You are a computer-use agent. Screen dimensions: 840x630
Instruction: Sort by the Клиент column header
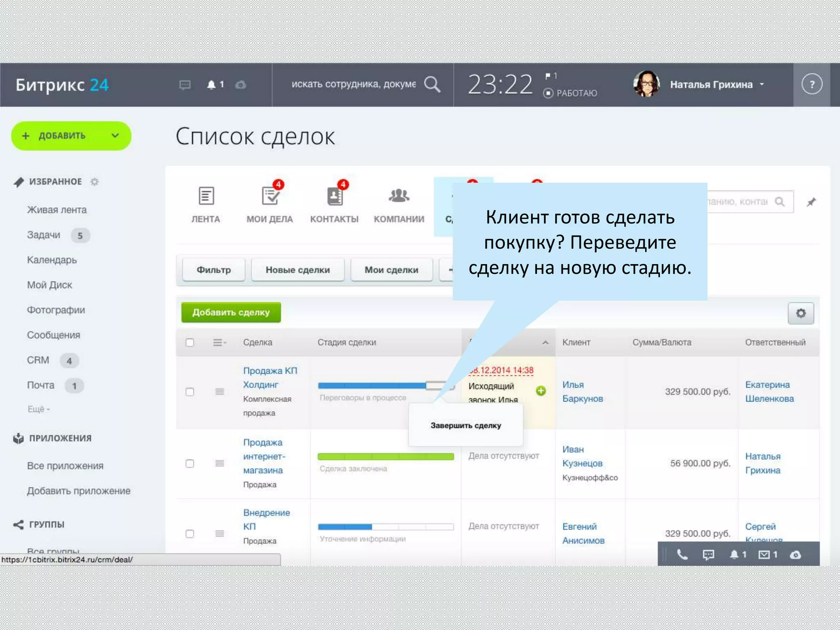576,342
